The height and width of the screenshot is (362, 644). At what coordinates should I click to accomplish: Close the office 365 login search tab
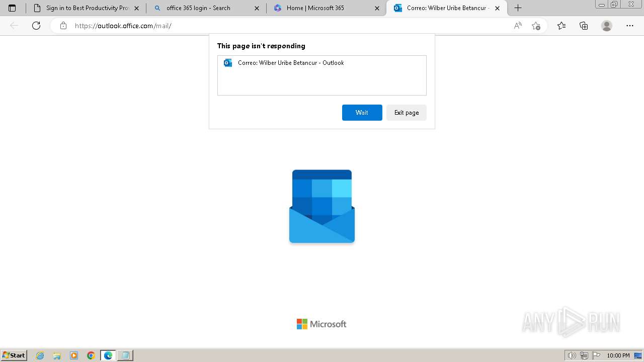(x=257, y=8)
